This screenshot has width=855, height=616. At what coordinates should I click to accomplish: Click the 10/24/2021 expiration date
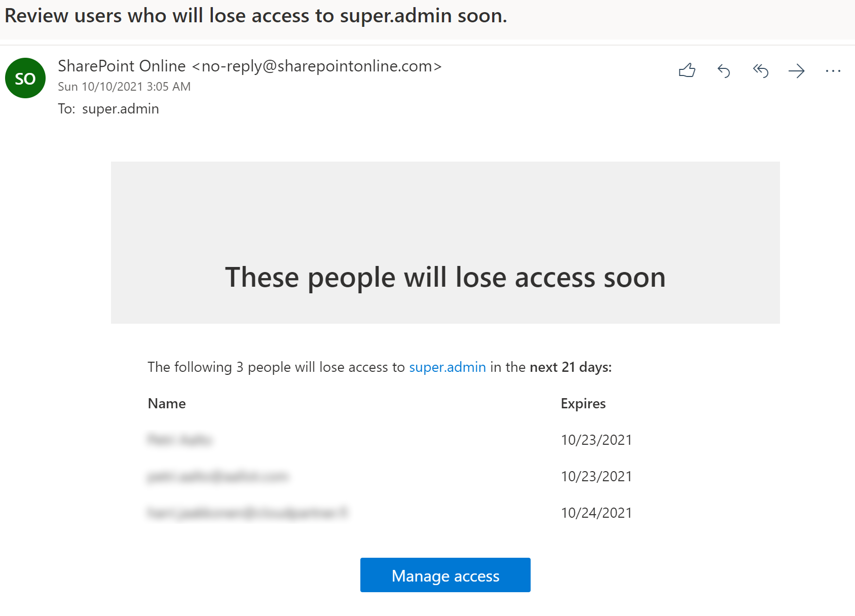coord(596,513)
